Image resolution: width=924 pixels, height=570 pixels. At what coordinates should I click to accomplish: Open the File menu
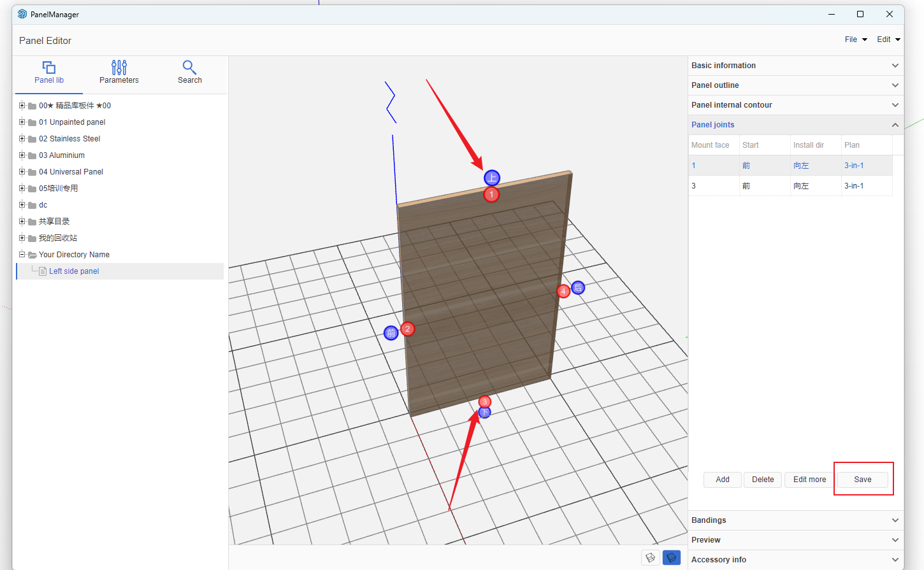(x=855, y=39)
